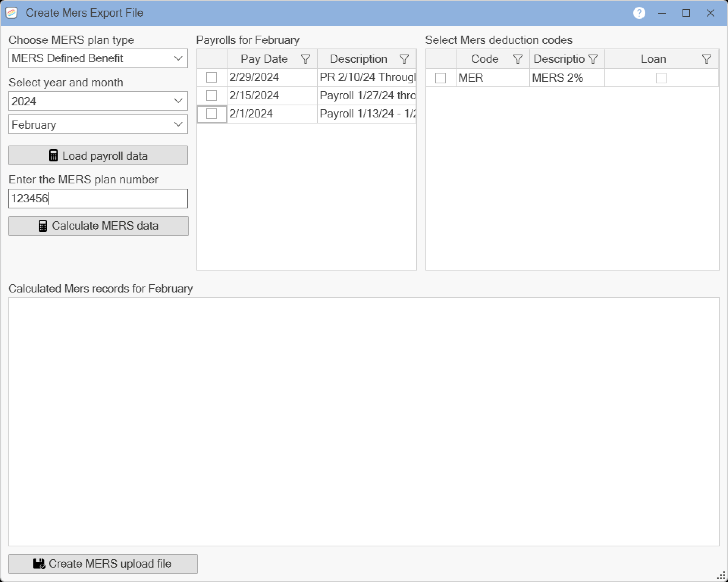Click Create MERS upload file button

click(x=103, y=564)
